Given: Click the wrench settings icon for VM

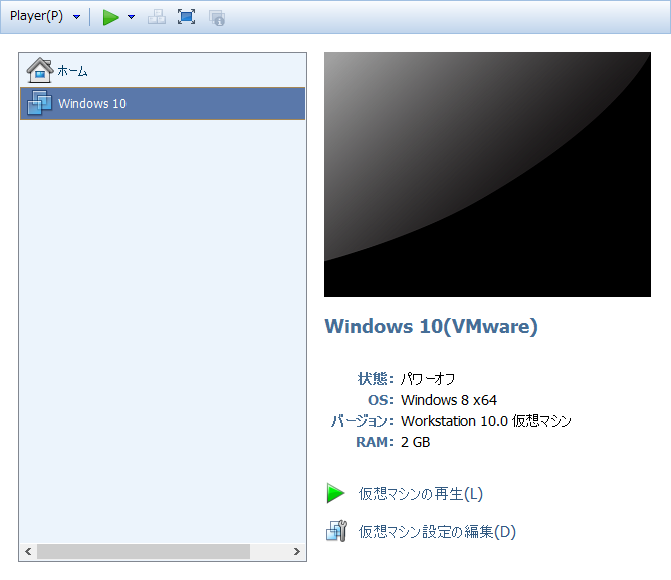Looking at the screenshot, I should (x=336, y=531).
